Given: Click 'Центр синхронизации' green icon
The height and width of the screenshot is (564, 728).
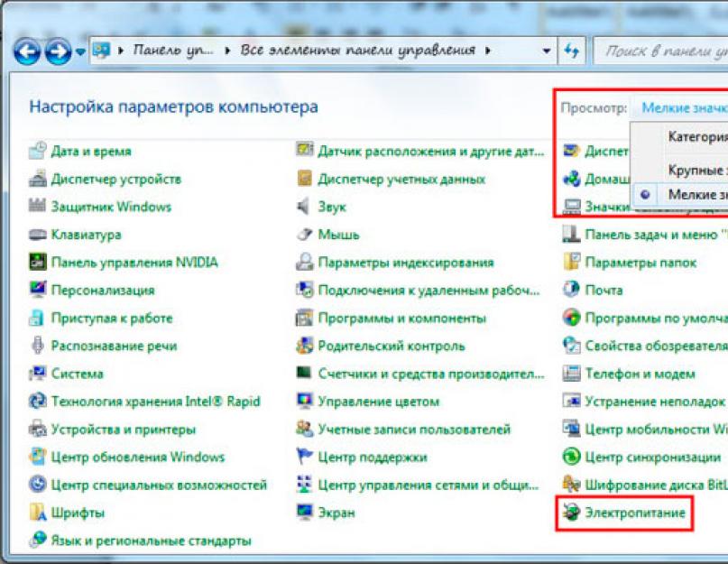Looking at the screenshot, I should (x=572, y=457).
